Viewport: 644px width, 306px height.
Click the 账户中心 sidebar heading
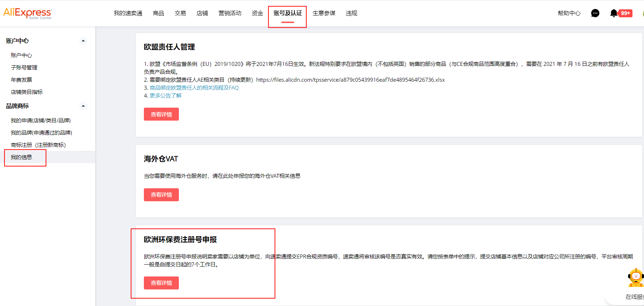click(x=17, y=41)
